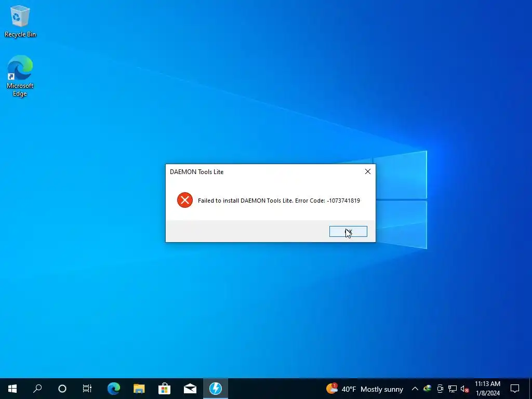
Task: Select the Microsoft Edge desktop shortcut
Action: [20, 76]
